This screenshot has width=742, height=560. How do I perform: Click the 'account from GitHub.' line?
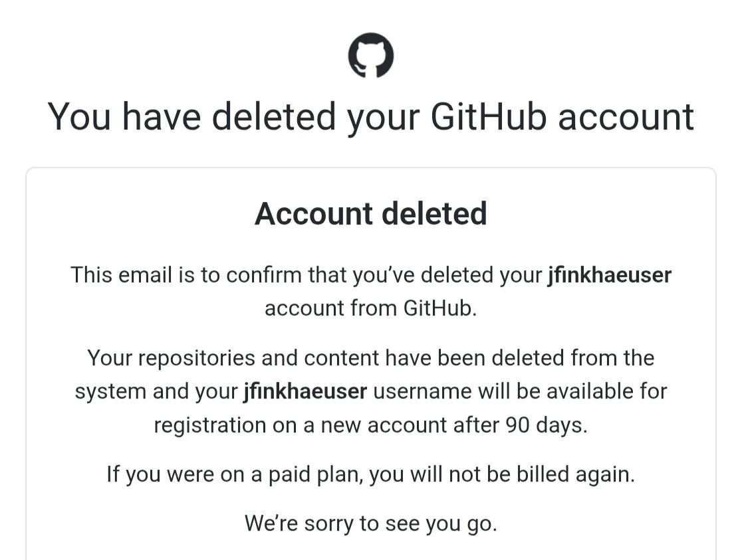[371, 309]
